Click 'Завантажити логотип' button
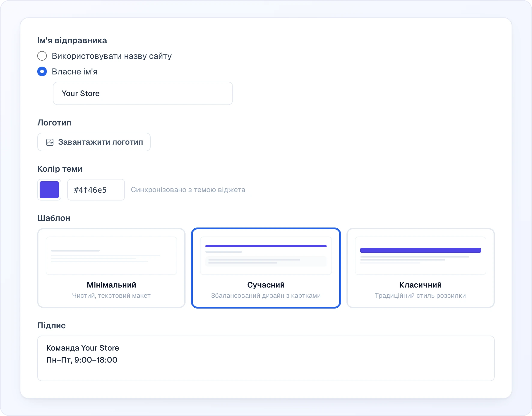 (x=94, y=142)
